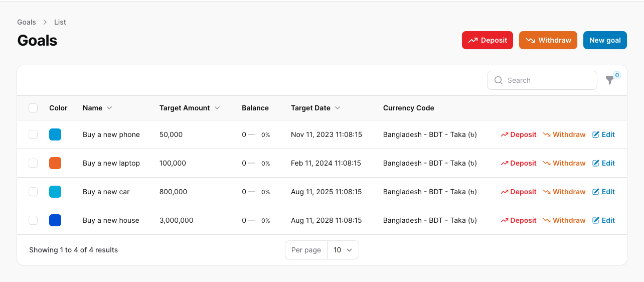The height and width of the screenshot is (282, 644).
Task: Click the Color column header
Action: [x=58, y=108]
